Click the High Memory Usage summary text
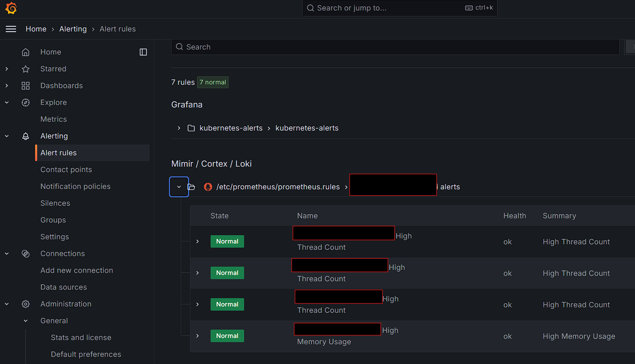 pos(579,336)
